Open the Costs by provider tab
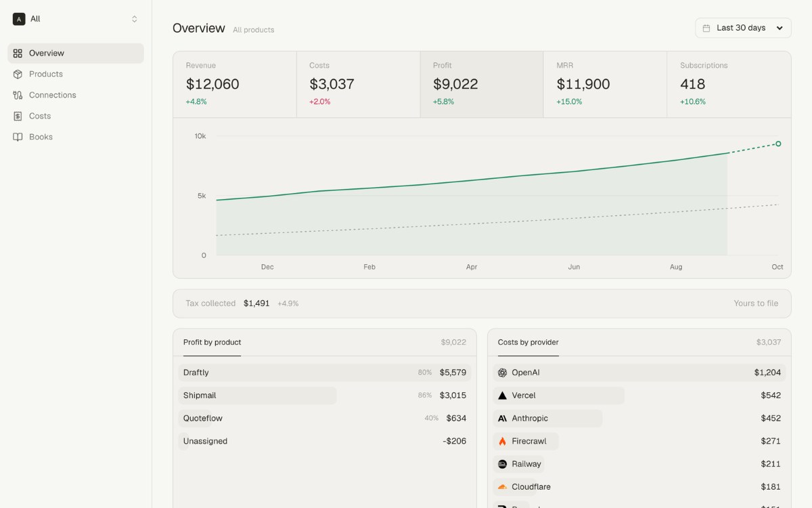812x508 pixels. click(x=528, y=343)
